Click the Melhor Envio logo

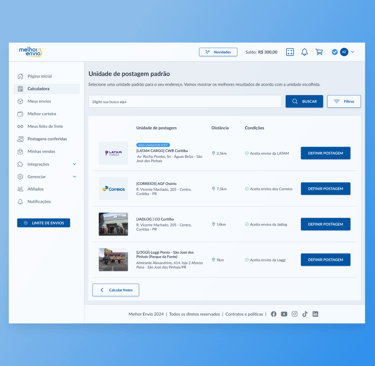[30, 52]
